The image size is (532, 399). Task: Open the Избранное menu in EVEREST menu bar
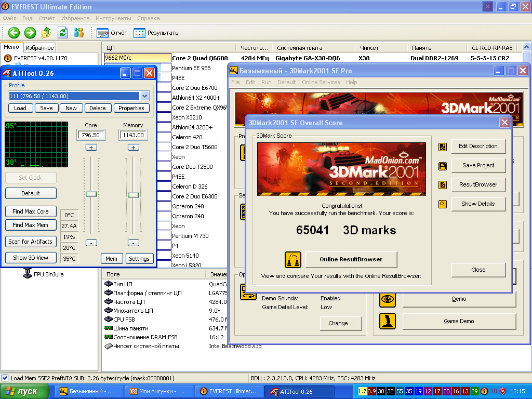click(75, 18)
